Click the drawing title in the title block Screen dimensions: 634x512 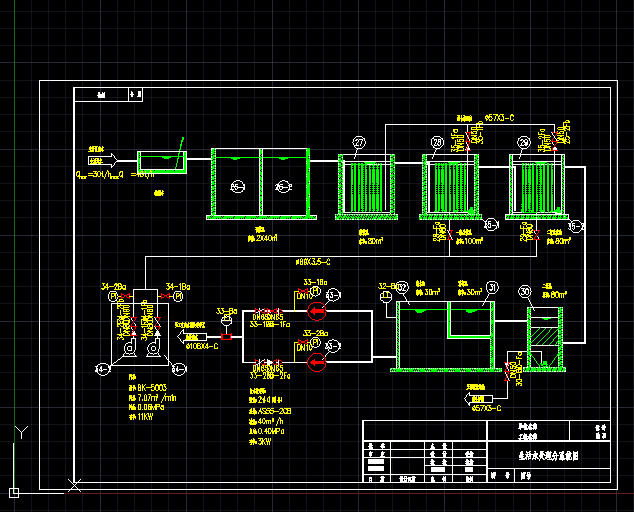click(549, 456)
